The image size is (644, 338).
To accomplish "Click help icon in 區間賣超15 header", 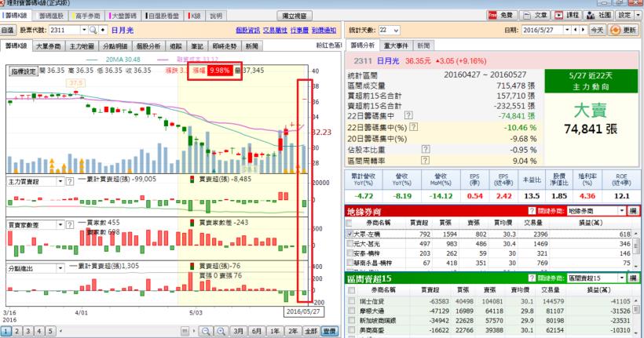I will click(532, 278).
